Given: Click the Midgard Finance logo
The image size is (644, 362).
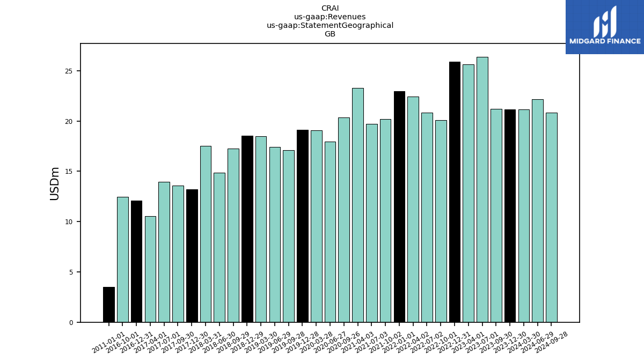Looking at the screenshot, I should point(605,27).
